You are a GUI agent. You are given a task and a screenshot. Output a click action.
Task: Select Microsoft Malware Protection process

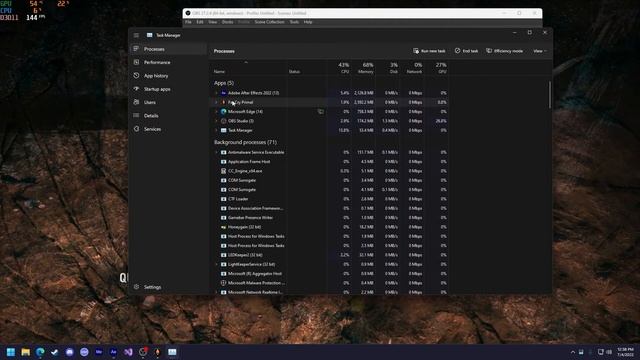330,283
